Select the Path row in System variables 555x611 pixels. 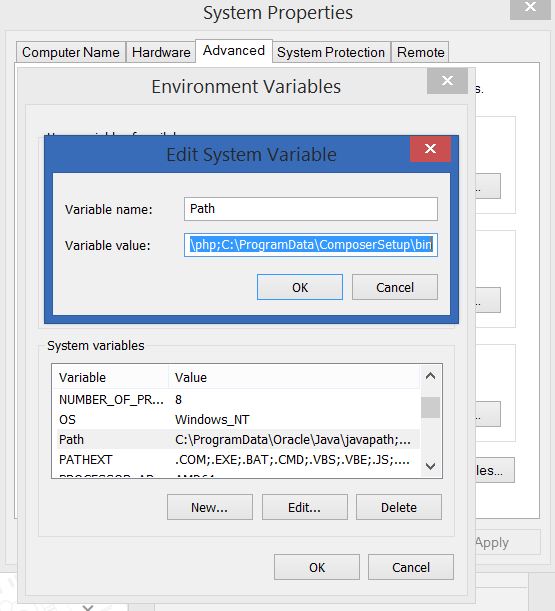(238, 440)
